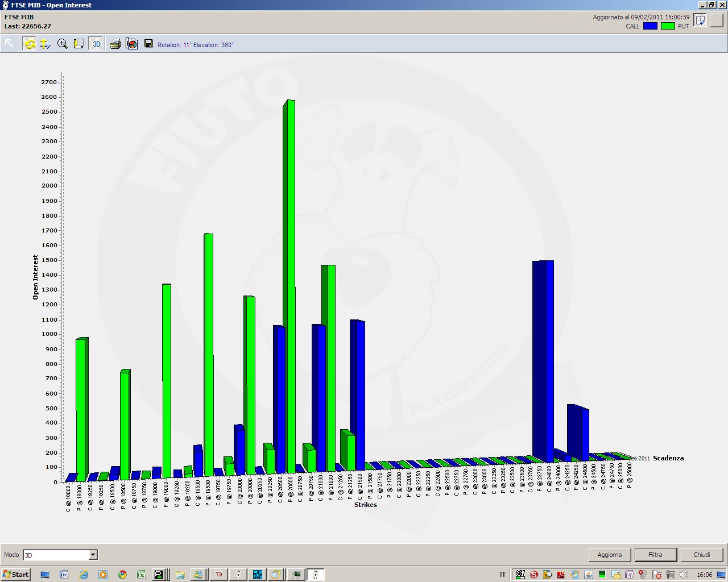Screen dimensions: 728x582
Task: Select the arrow pointer tool
Action: click(9, 44)
